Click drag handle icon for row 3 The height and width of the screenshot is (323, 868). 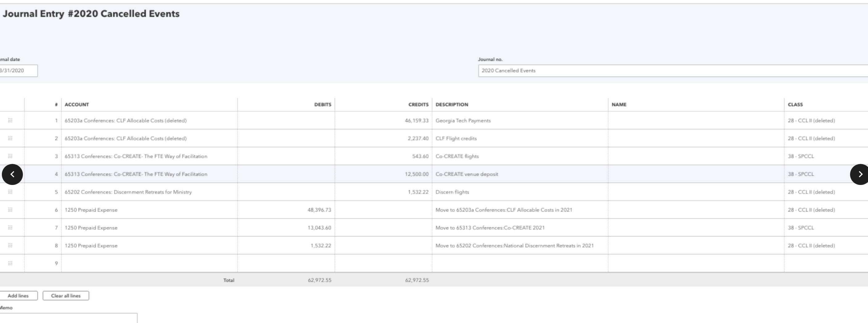[x=10, y=156]
